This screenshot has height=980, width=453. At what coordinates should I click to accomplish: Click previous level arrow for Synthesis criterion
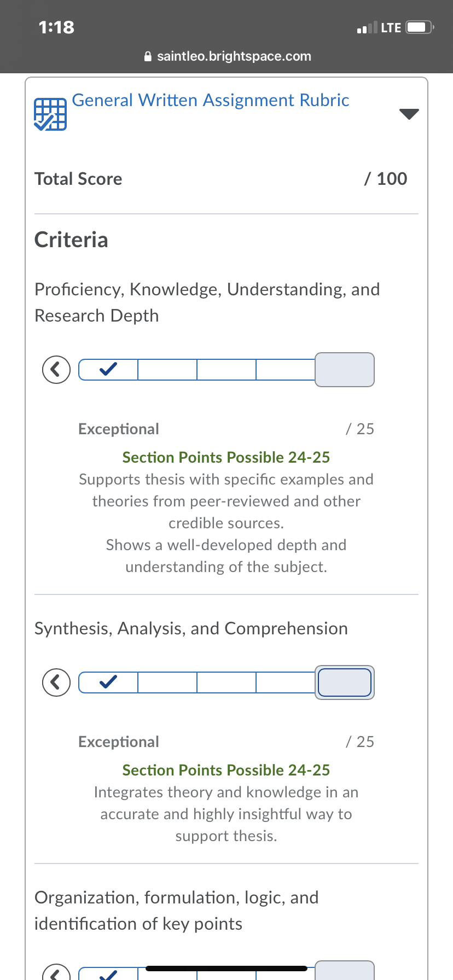[56, 682]
